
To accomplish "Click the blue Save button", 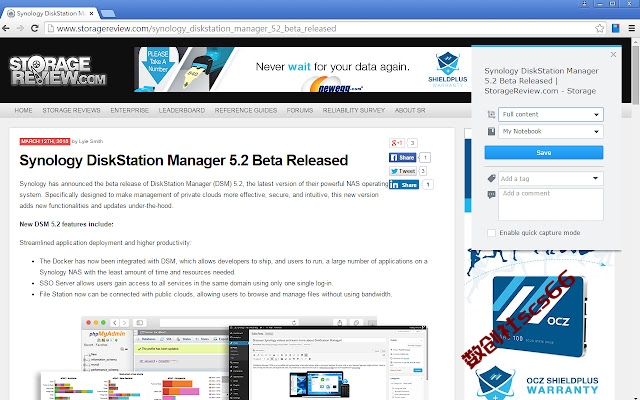I will 544,152.
